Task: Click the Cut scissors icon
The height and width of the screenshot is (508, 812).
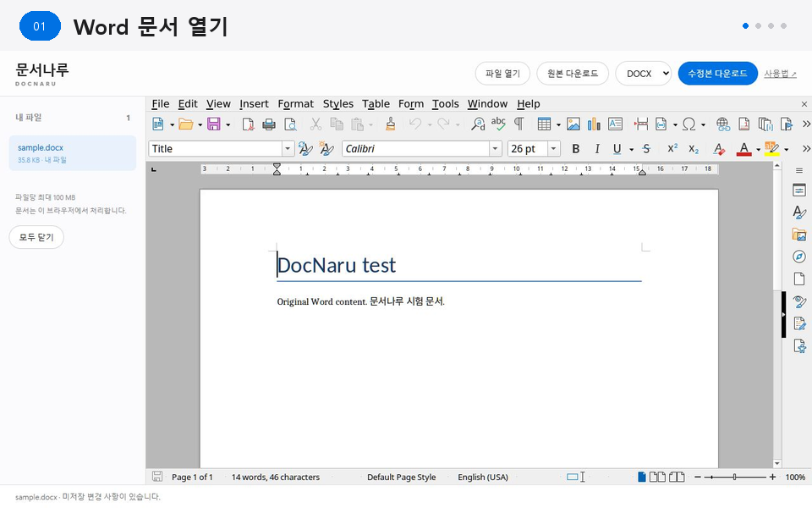Action: [315, 124]
